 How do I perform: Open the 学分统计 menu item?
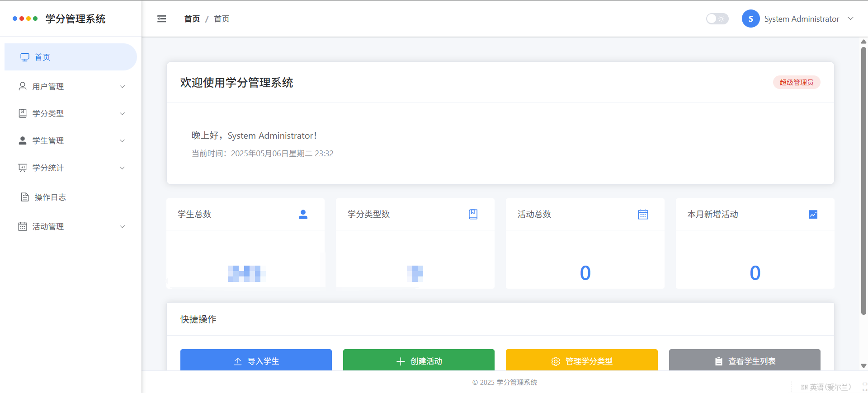click(71, 168)
